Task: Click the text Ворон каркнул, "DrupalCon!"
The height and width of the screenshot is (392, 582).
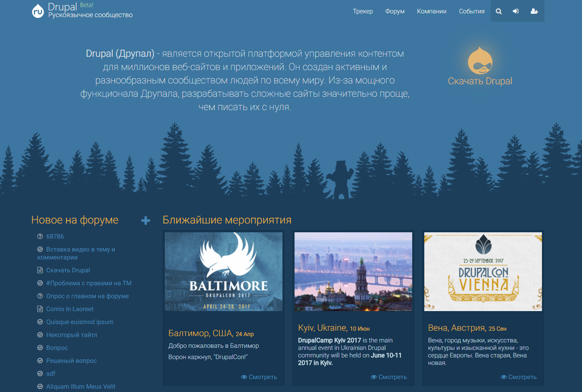Action: pos(208,357)
